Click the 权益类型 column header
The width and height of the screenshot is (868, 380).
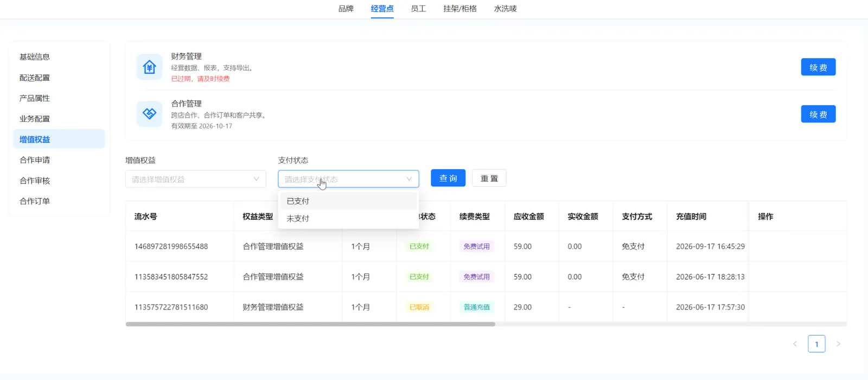258,217
